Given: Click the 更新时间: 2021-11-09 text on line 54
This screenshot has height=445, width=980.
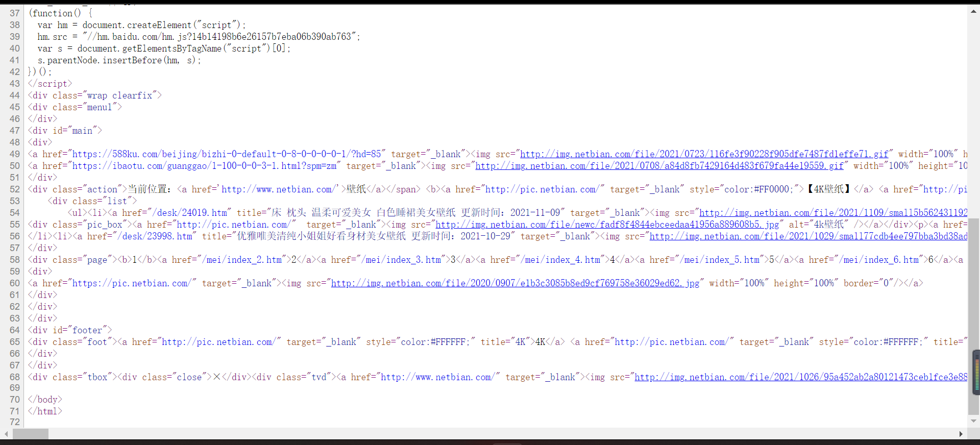Looking at the screenshot, I should click(510, 213).
